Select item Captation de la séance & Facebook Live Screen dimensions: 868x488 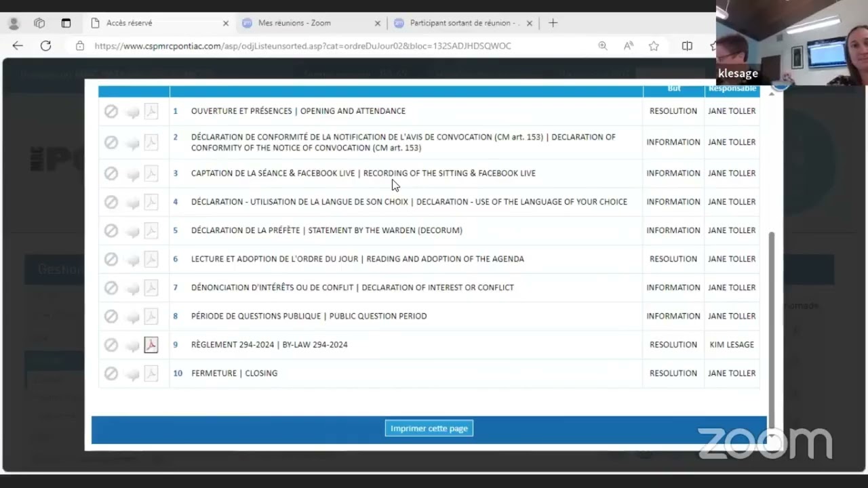click(x=363, y=174)
